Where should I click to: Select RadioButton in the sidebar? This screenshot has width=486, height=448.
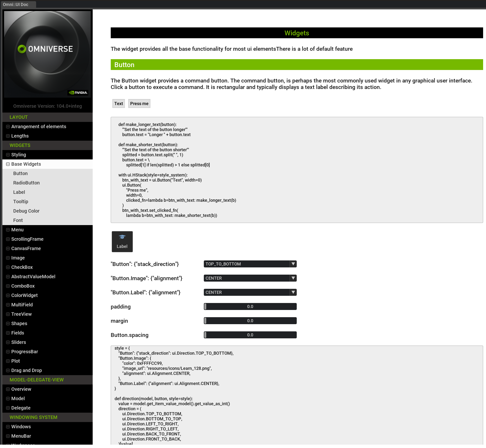point(26,183)
